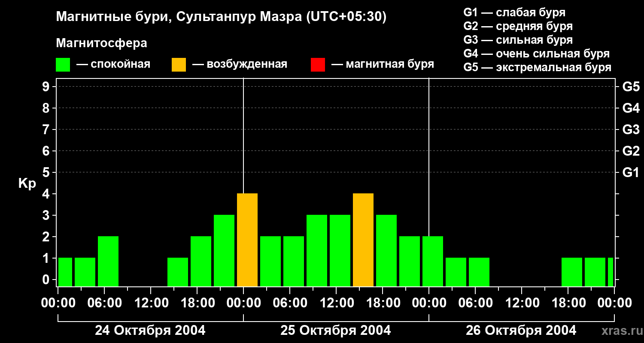This screenshot has width=644, height=343.
Task: Click the G5 label on the right axis
Action: click(631, 87)
